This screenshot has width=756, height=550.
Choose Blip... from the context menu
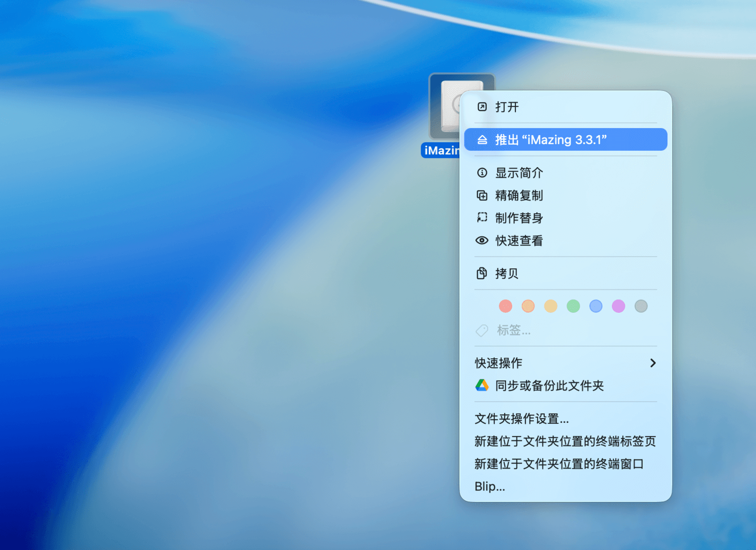pyautogui.click(x=490, y=487)
